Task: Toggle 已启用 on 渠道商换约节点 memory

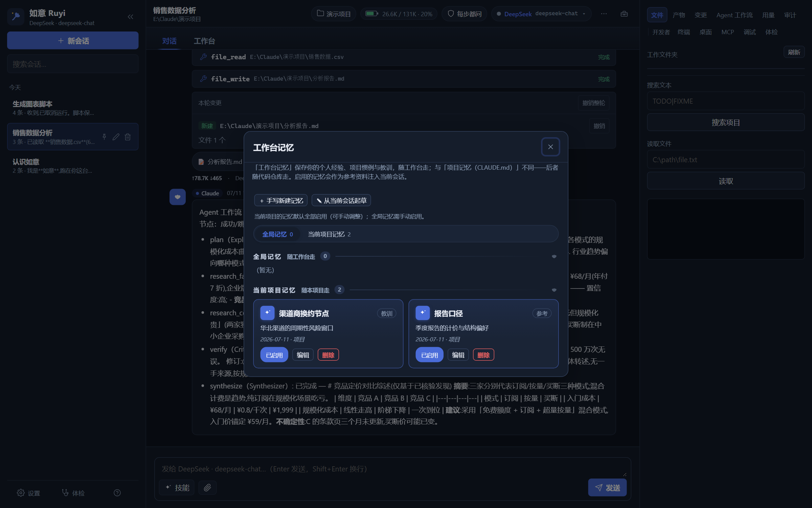Action: 274,355
